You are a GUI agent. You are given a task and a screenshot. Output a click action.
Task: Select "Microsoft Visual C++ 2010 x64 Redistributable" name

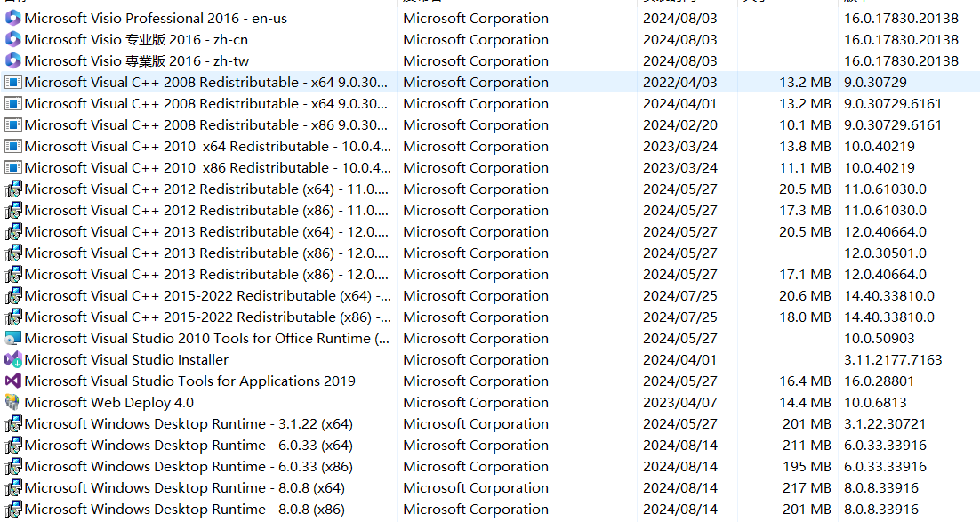point(207,147)
